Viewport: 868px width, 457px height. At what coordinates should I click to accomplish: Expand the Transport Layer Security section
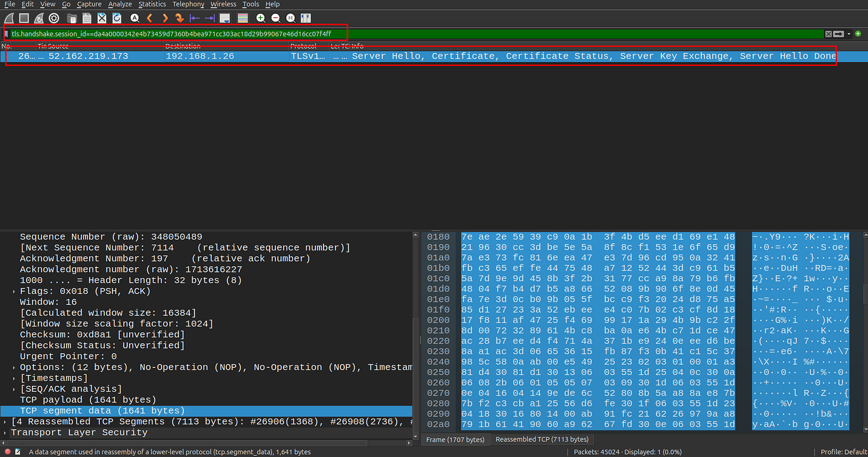click(6, 433)
